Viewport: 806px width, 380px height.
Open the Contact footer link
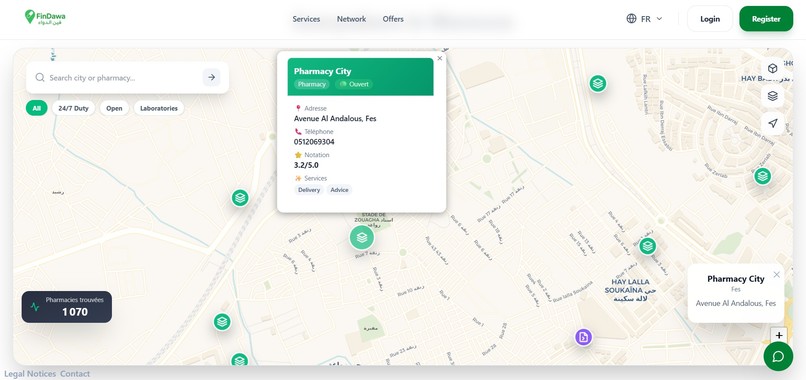click(75, 374)
